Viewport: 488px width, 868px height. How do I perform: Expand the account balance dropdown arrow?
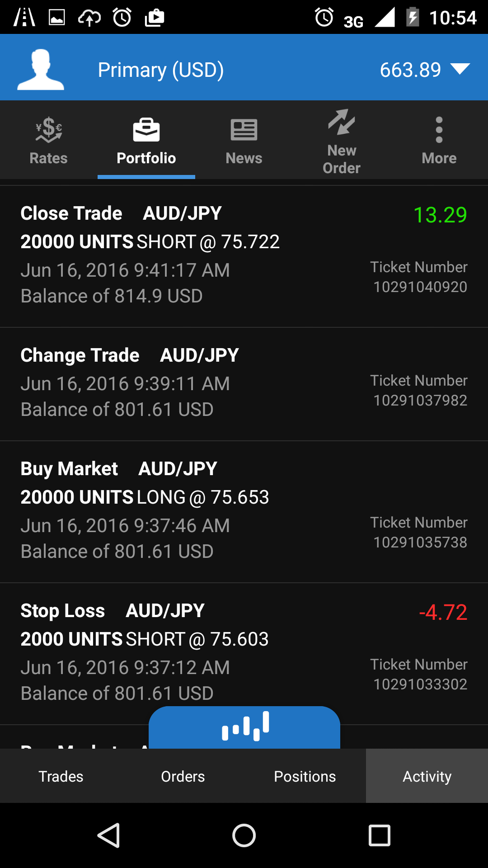(x=460, y=69)
